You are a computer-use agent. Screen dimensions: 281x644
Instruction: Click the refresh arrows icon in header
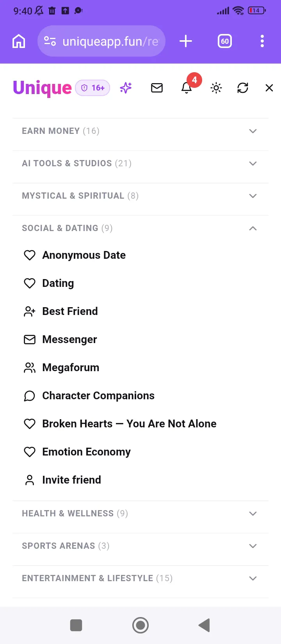(243, 88)
